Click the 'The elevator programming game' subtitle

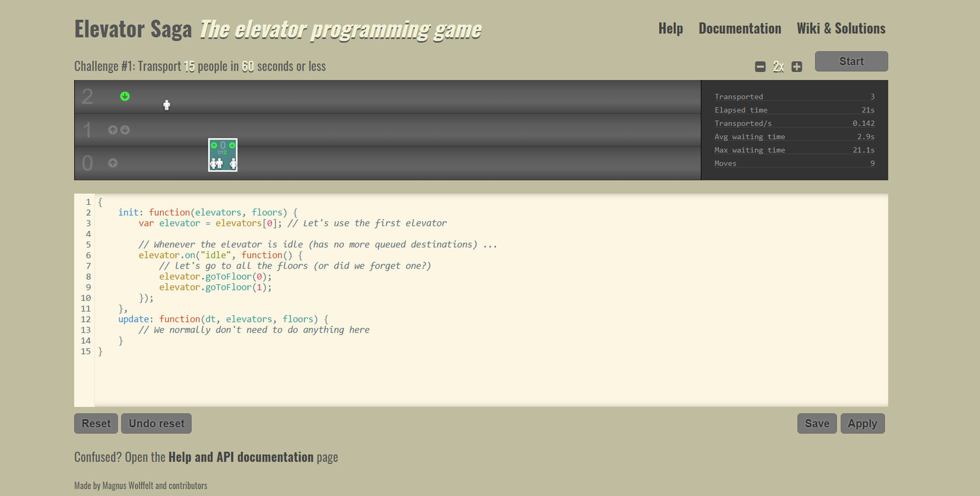coord(341,29)
